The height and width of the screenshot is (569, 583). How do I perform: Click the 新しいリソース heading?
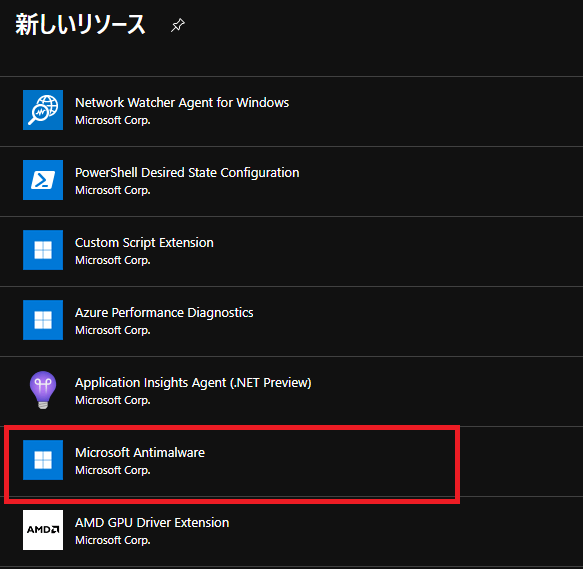(x=80, y=25)
